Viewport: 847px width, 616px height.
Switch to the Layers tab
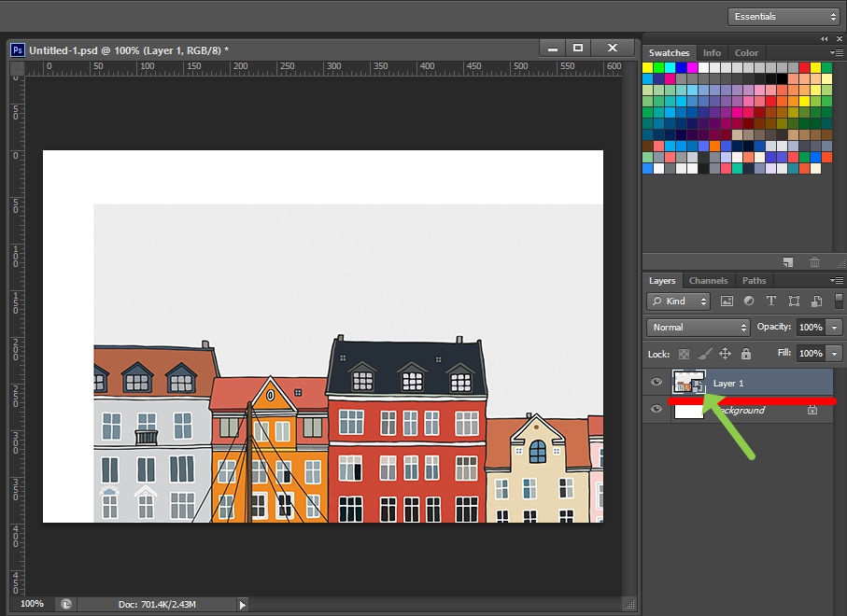662,281
